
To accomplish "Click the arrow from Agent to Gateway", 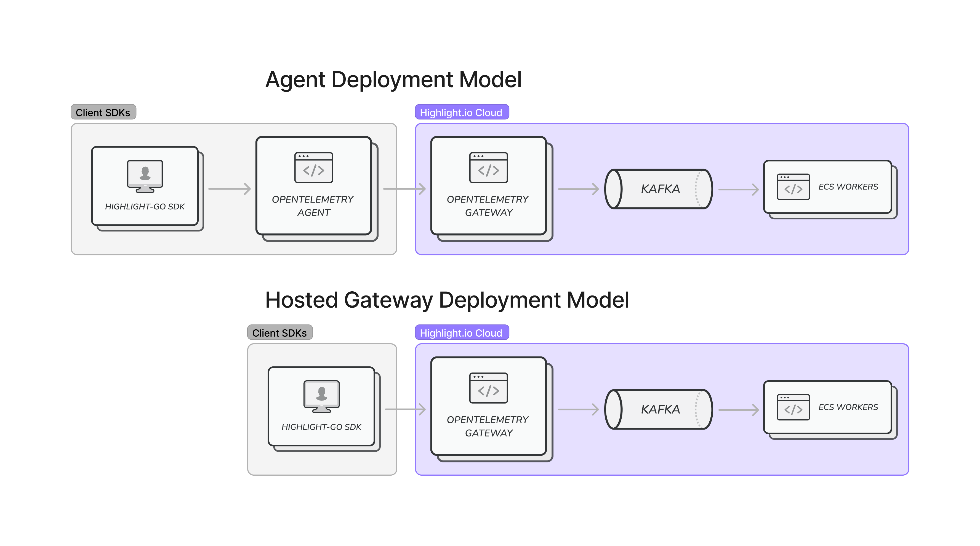I will (x=404, y=189).
